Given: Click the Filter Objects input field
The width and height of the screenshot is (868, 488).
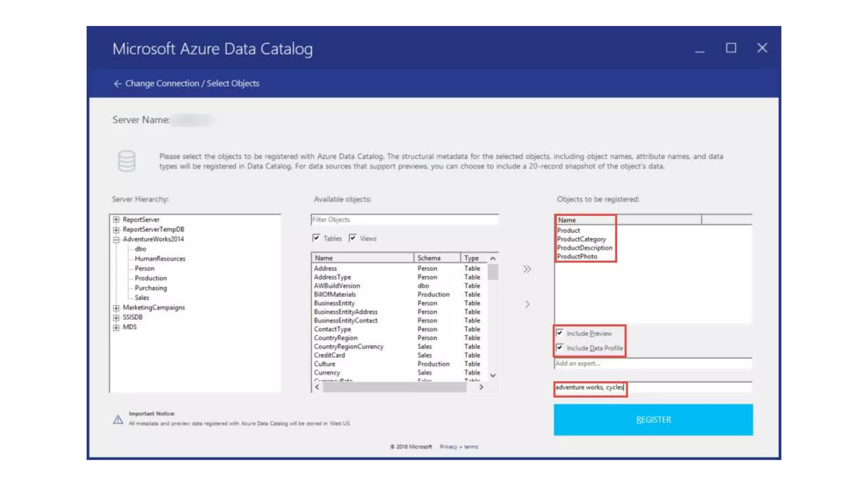Looking at the screenshot, I should click(x=404, y=219).
